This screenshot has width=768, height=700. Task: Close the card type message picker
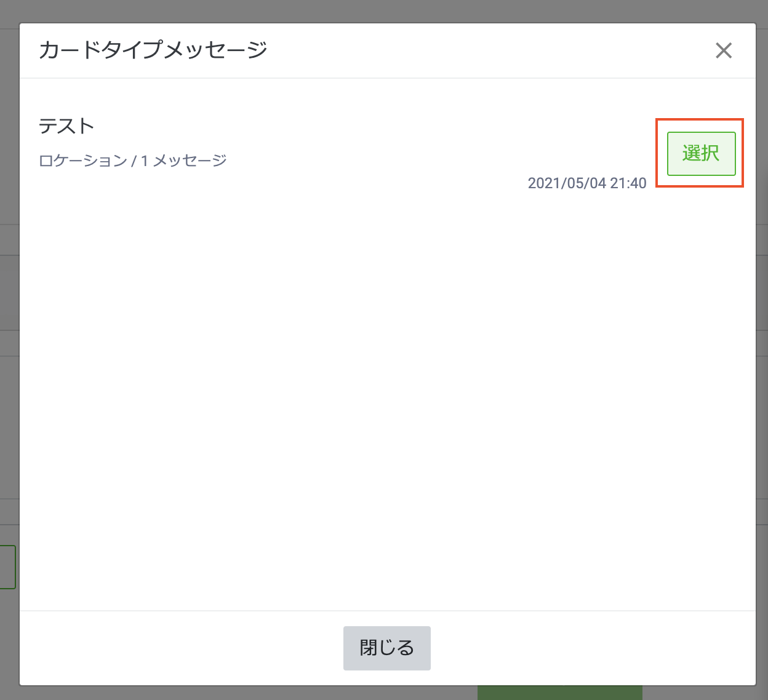[386, 648]
